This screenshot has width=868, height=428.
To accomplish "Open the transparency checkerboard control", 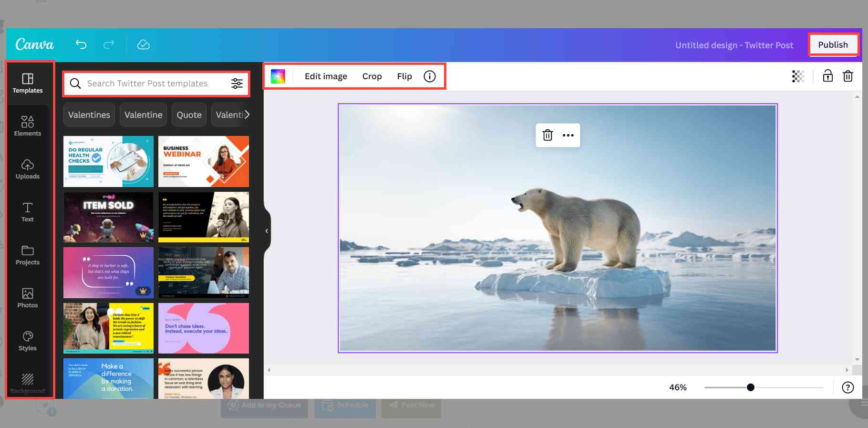I will point(798,76).
